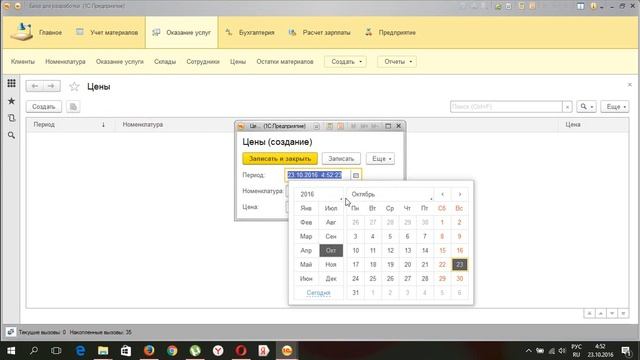Open the Главное section
640x360 pixels.
click(36, 32)
